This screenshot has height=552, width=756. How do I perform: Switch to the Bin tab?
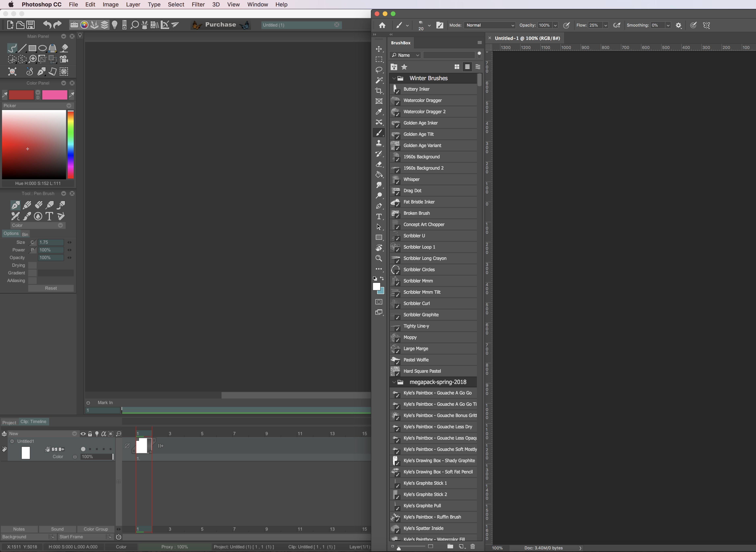(x=25, y=234)
